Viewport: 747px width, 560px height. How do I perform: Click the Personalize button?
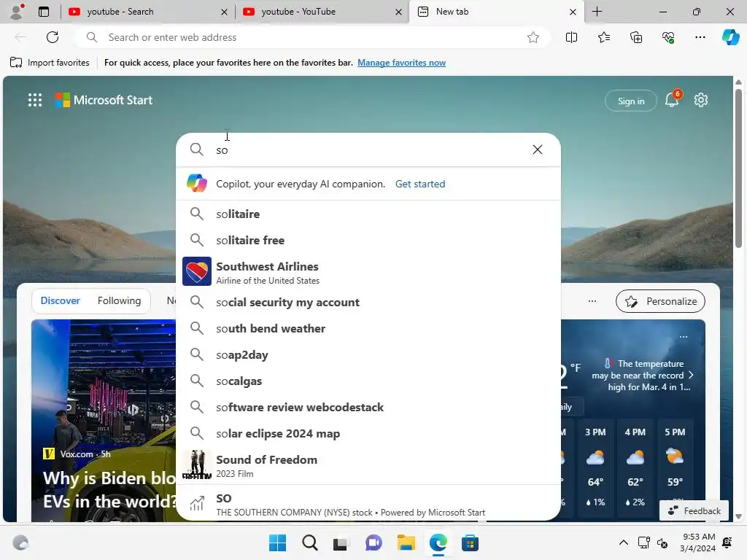(x=660, y=301)
